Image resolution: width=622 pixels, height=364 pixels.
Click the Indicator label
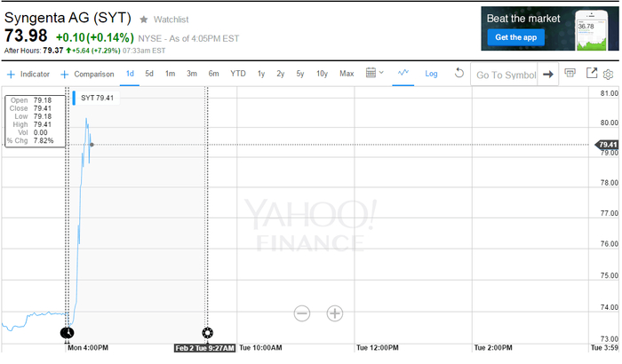(35, 75)
